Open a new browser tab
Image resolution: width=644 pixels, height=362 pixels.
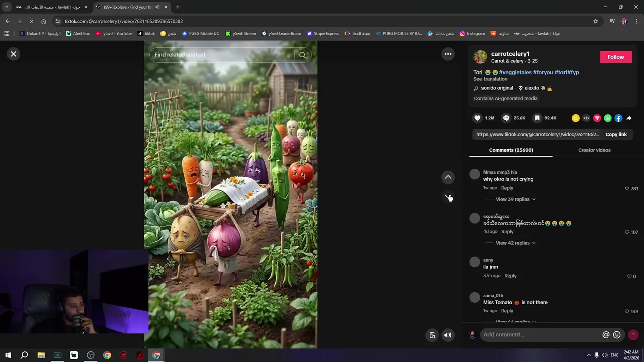tap(178, 7)
